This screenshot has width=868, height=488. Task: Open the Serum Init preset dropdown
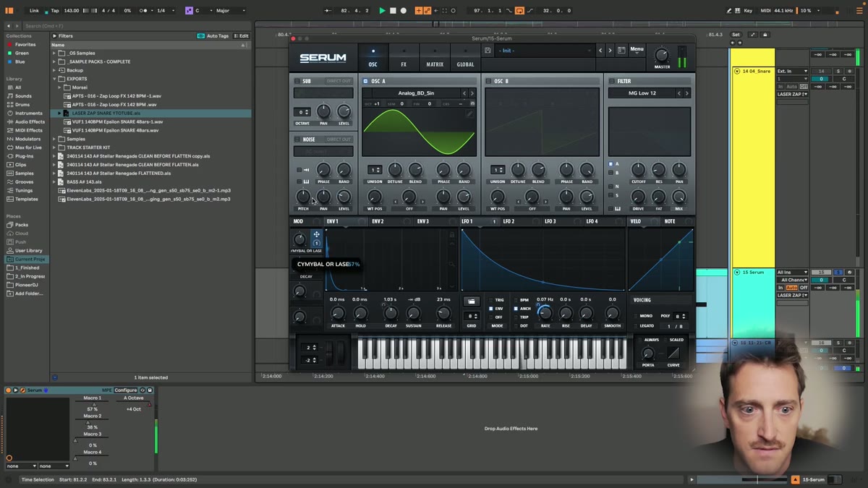point(544,51)
